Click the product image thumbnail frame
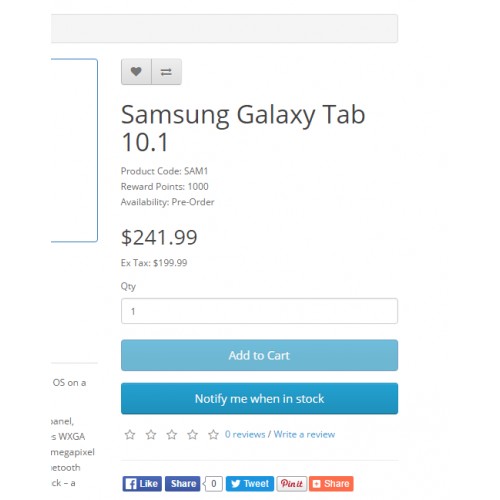This screenshot has height=500, width=500. coord(74,150)
